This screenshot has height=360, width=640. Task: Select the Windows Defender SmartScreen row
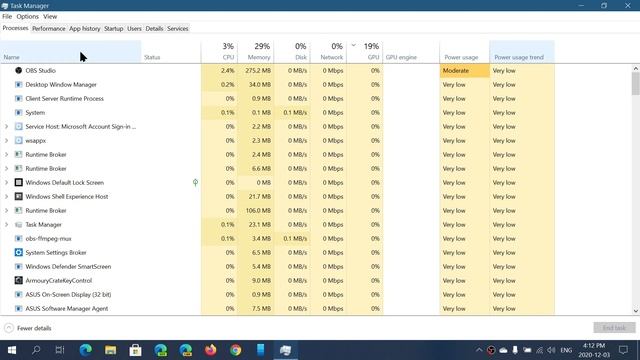click(277, 267)
